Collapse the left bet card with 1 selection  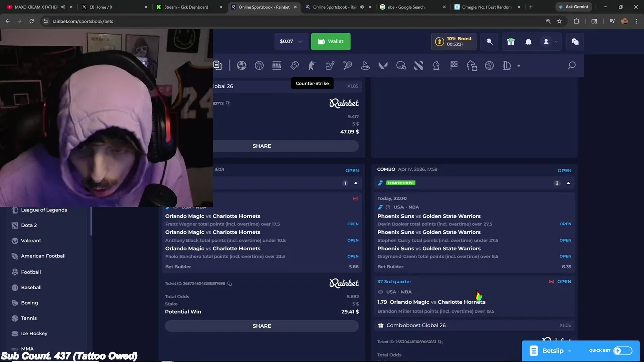pyautogui.click(x=356, y=183)
